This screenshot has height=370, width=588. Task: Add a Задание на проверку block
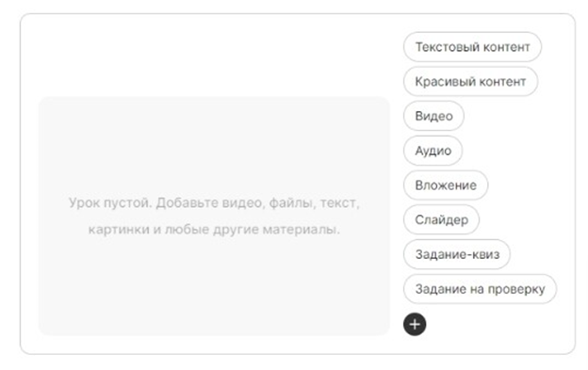(480, 289)
